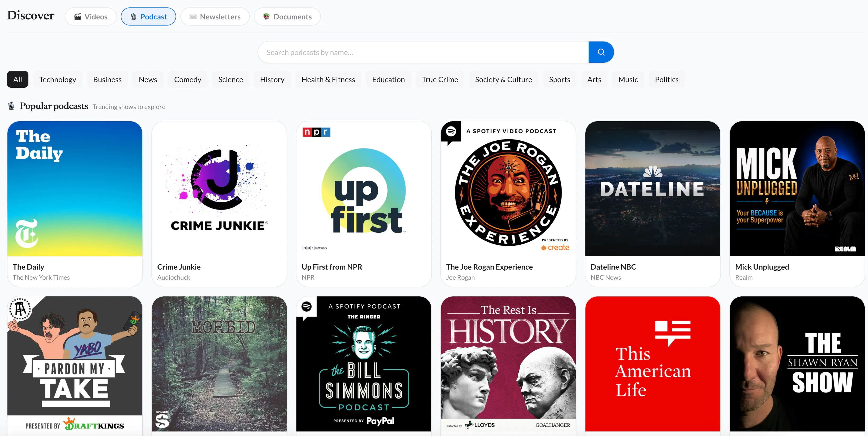Filter podcasts by Technology
The image size is (868, 436).
[x=58, y=79]
